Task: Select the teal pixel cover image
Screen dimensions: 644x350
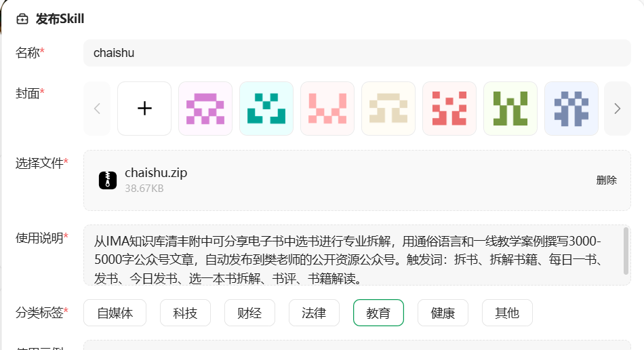Action: coord(266,109)
